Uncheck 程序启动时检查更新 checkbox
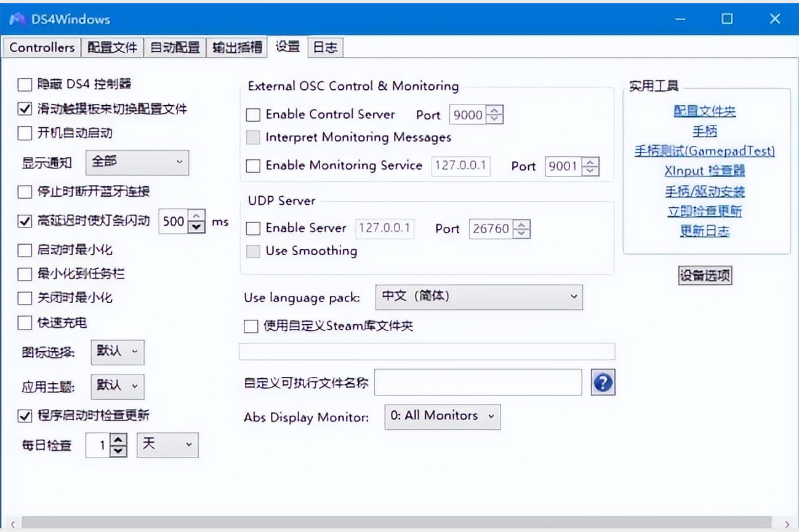Viewport: 799px width, 532px height. [25, 416]
